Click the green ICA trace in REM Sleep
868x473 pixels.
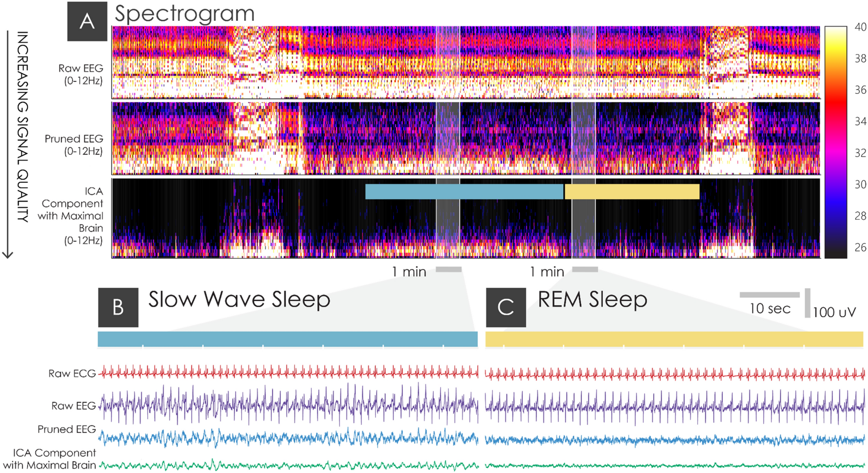[x=675, y=466]
